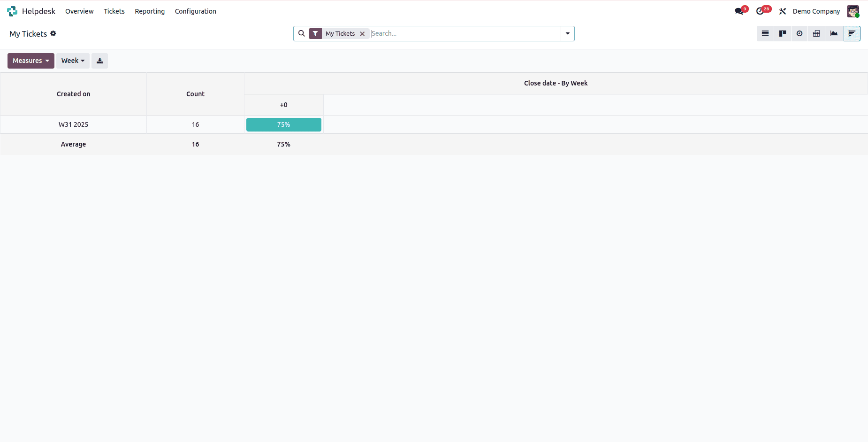Image resolution: width=868 pixels, height=442 pixels.
Task: Click the Count column header
Action: point(195,94)
